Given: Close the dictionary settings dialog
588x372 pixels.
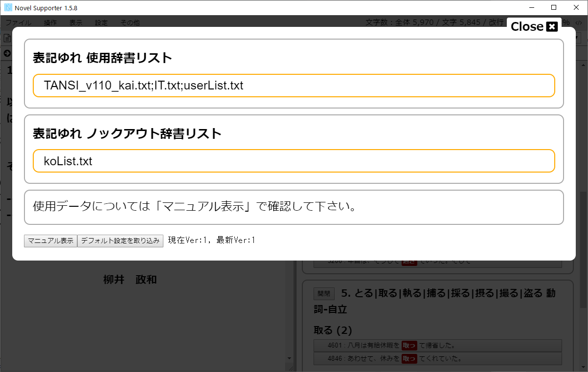Looking at the screenshot, I should pos(534,26).
